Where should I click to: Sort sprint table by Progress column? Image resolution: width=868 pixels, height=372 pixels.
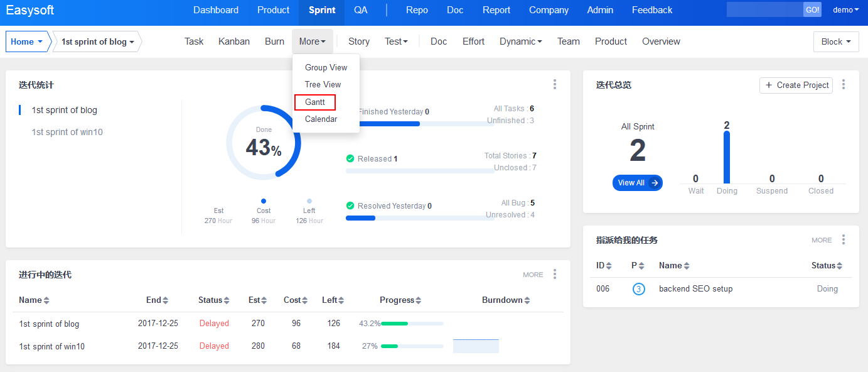400,300
